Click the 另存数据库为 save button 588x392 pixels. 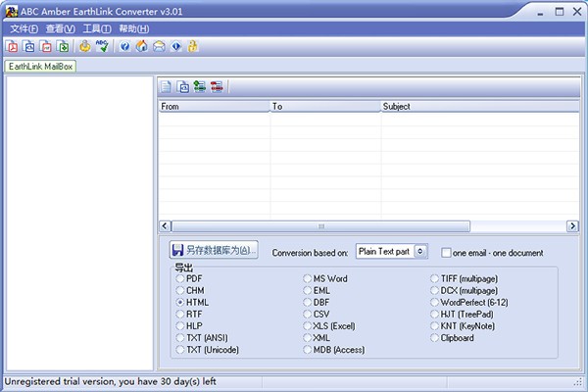(x=214, y=251)
